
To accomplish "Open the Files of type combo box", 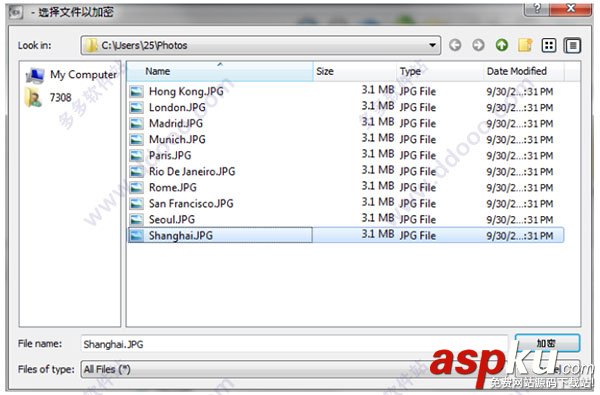I will (x=293, y=369).
